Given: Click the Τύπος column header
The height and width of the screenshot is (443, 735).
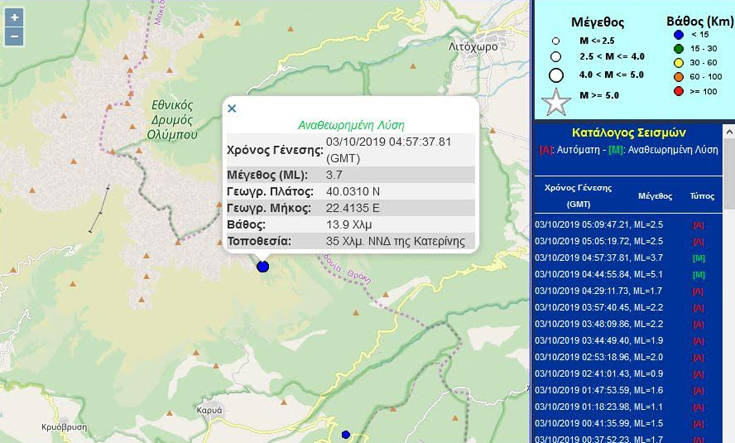Looking at the screenshot, I should click(x=701, y=197).
